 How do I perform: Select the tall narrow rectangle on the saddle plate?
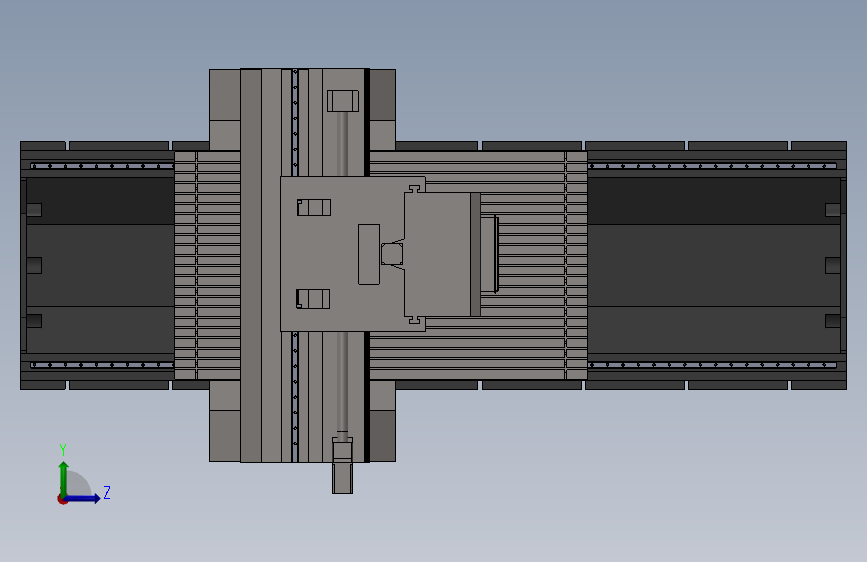pyautogui.click(x=369, y=254)
